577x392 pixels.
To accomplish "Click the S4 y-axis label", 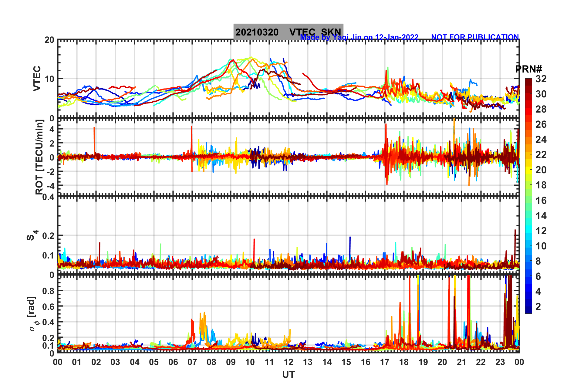I will coord(32,235).
